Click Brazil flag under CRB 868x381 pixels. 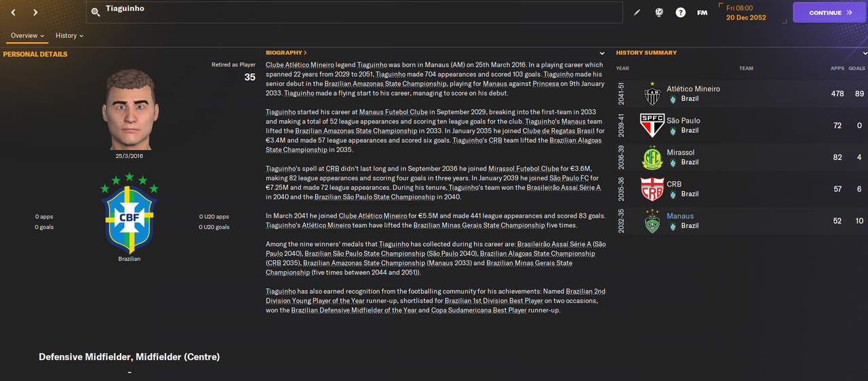click(673, 194)
